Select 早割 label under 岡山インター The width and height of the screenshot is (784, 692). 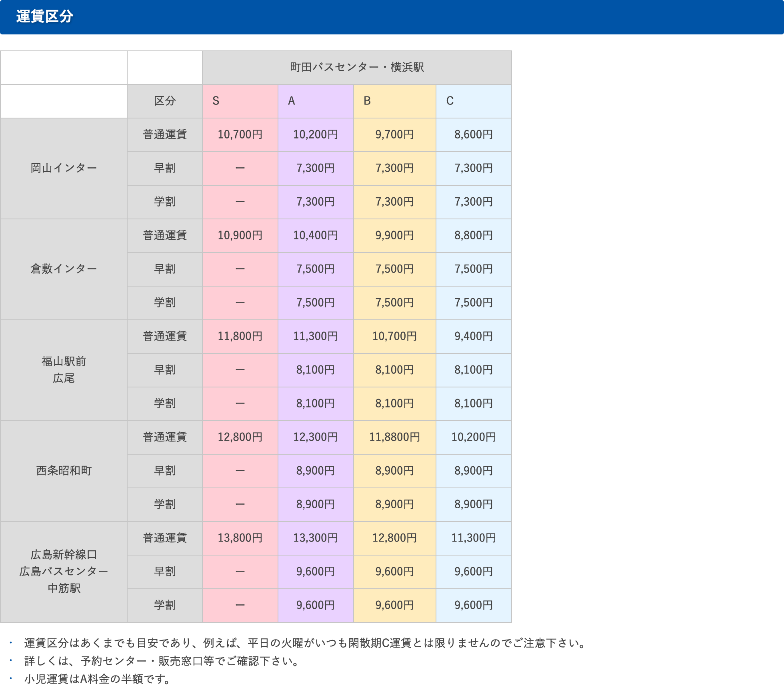(x=165, y=168)
